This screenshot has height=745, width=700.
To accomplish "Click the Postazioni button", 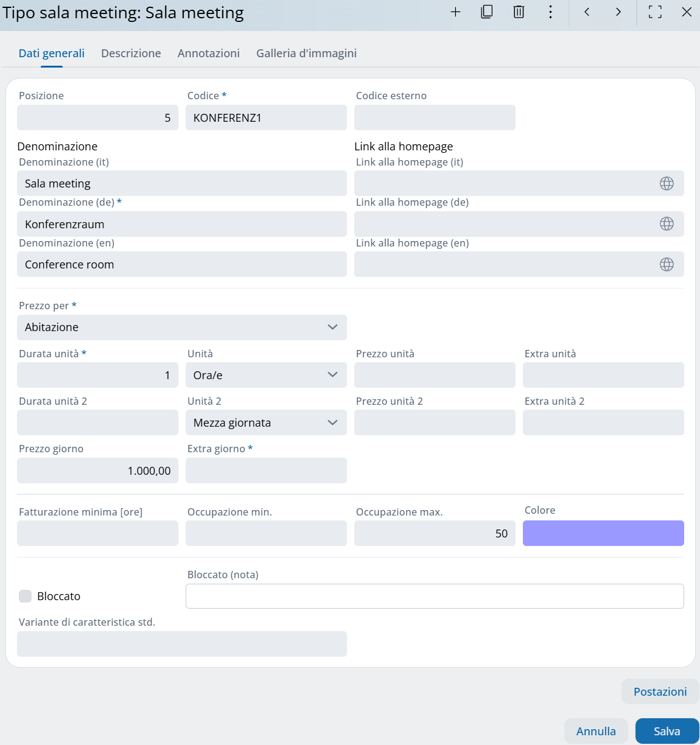I will coord(660,692).
